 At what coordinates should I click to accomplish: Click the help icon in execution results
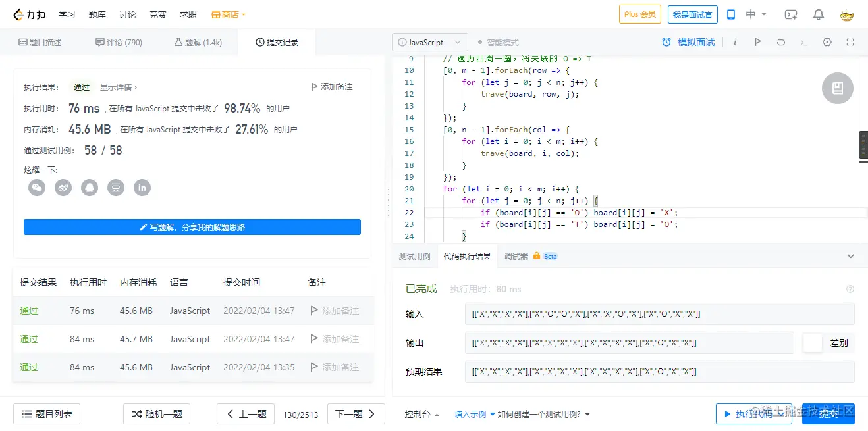850,289
